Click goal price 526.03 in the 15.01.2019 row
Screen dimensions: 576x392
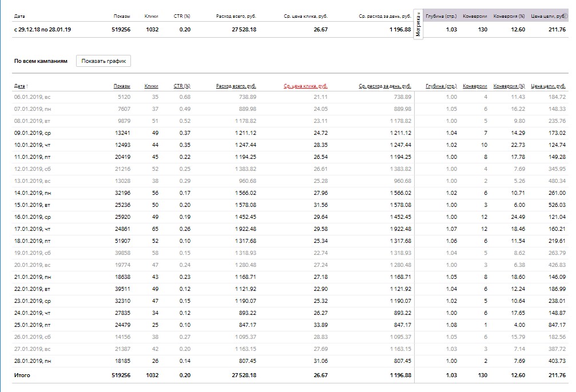coord(557,205)
